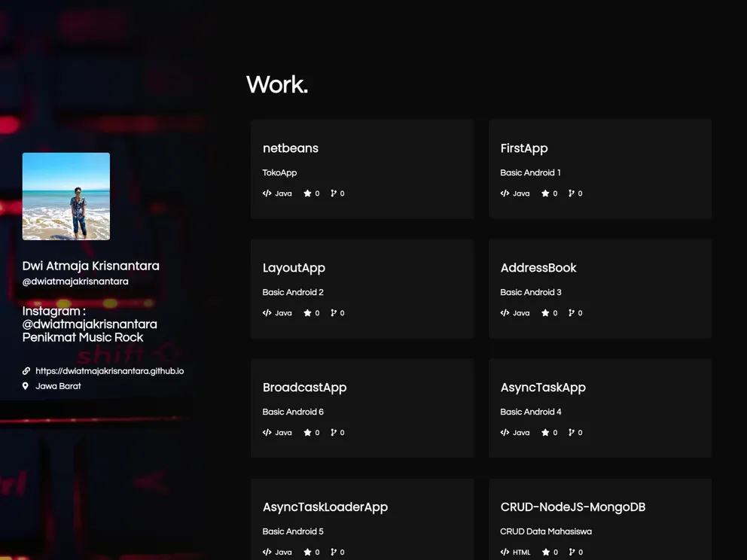Click the @dwiatmajakrisnantara username under the name

[x=75, y=282]
